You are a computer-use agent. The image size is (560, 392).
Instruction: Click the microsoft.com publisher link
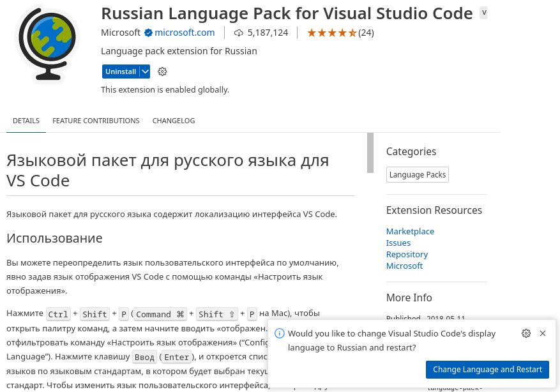[x=185, y=33]
